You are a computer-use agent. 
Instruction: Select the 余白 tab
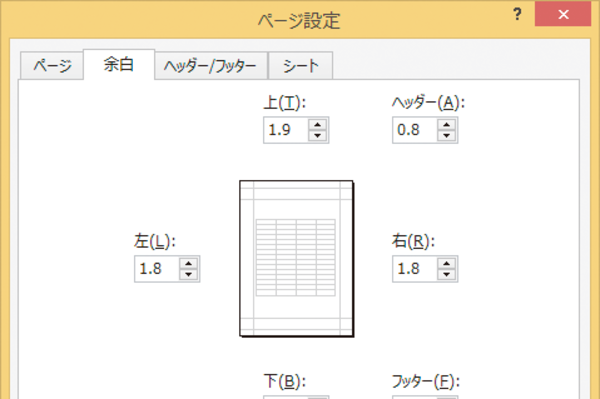click(119, 64)
